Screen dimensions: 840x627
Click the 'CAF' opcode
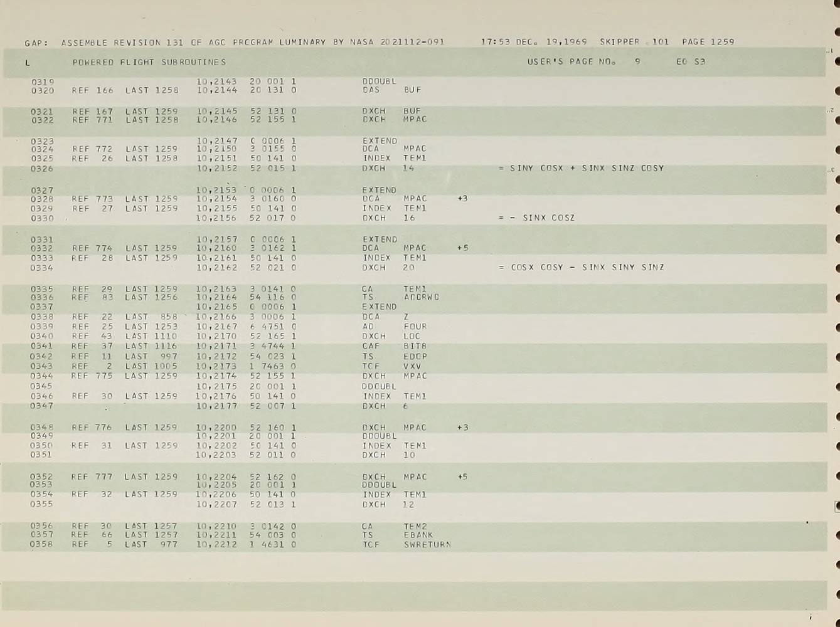(371, 346)
